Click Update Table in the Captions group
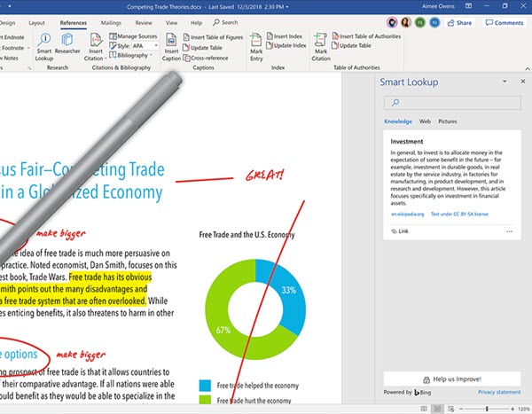 click(202, 48)
